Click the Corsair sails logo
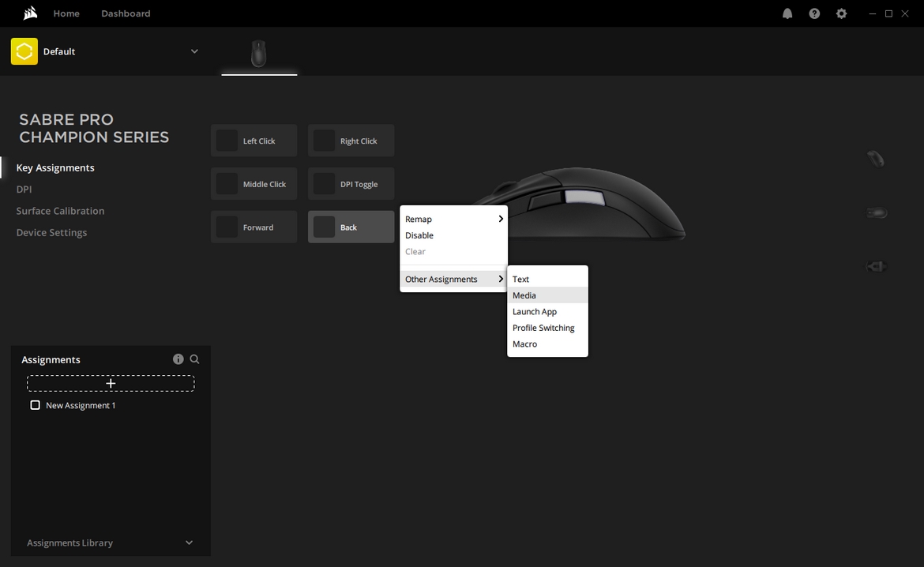Image resolution: width=924 pixels, height=567 pixels. (30, 13)
